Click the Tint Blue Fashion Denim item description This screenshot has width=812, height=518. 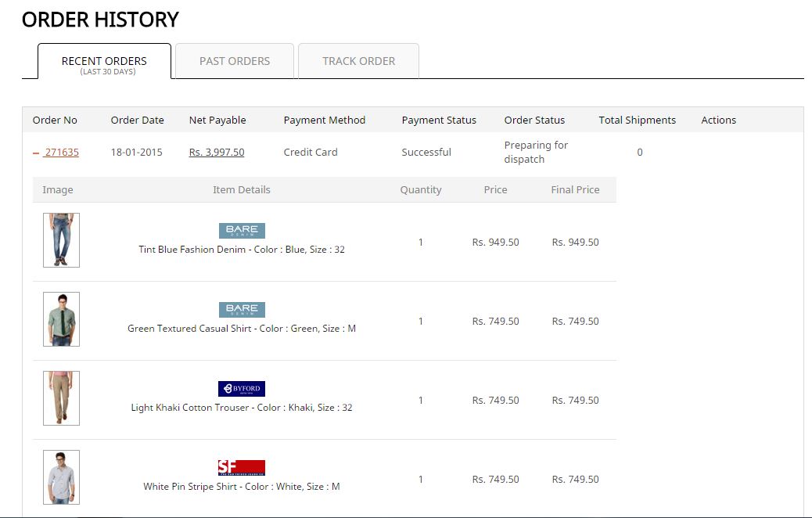242,250
